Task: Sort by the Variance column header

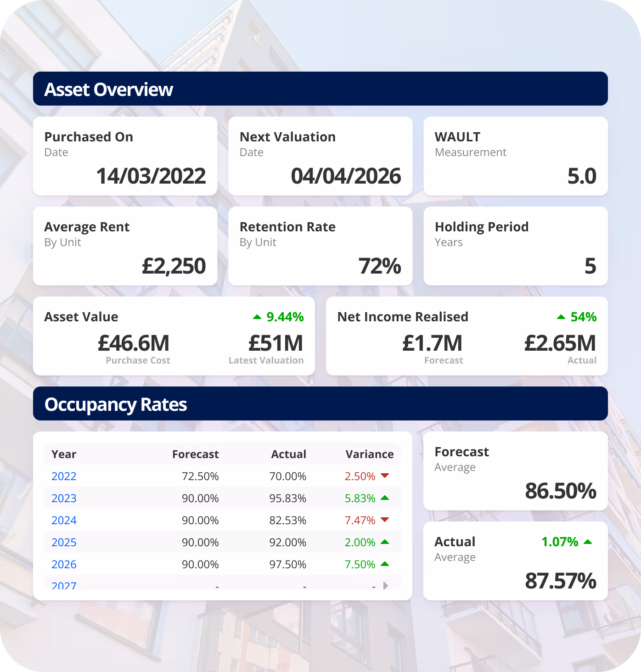Action: pyautogui.click(x=369, y=454)
